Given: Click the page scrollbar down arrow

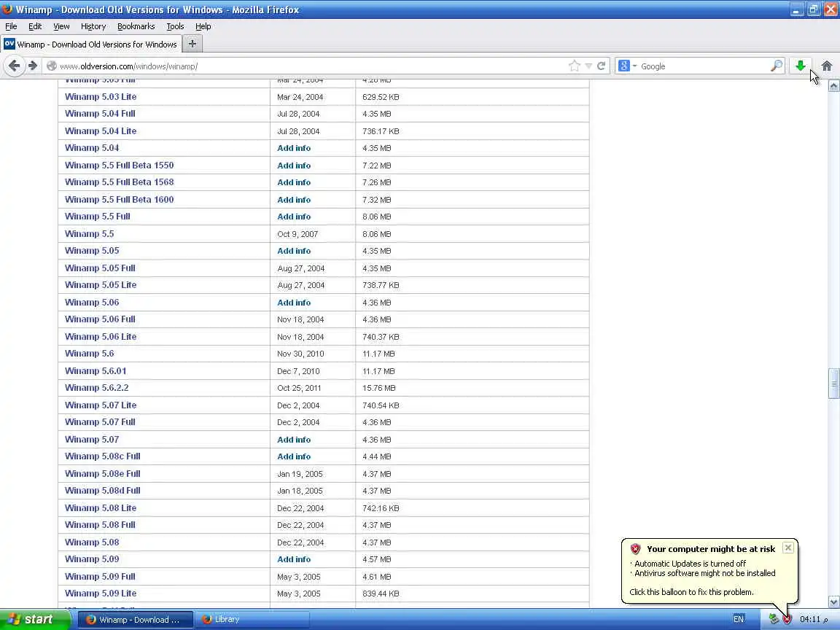Looking at the screenshot, I should [833, 602].
